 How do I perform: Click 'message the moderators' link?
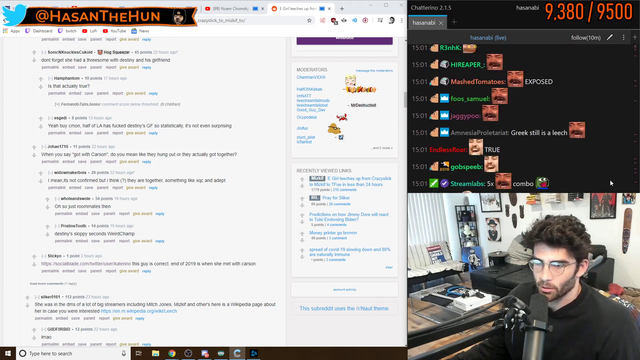[x=374, y=71]
